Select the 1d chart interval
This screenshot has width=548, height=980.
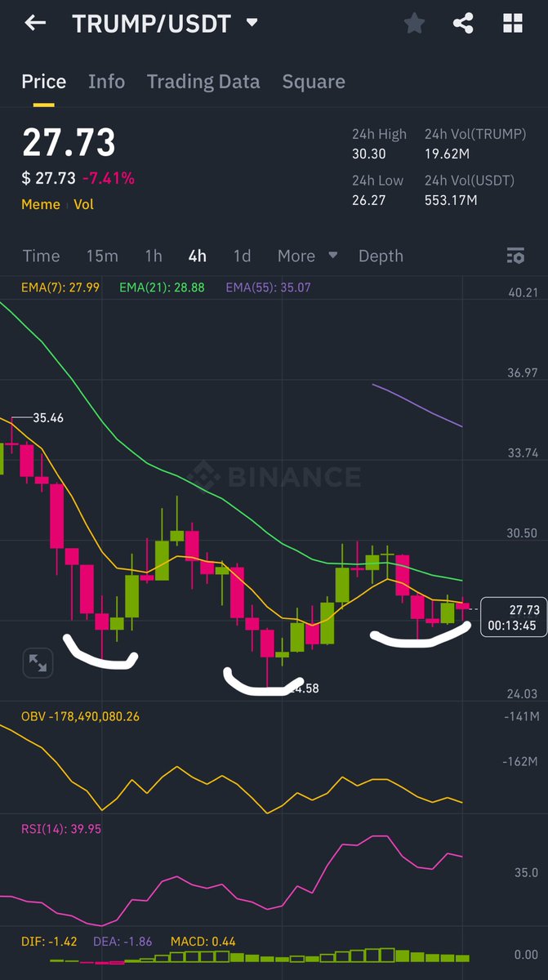[x=242, y=256]
